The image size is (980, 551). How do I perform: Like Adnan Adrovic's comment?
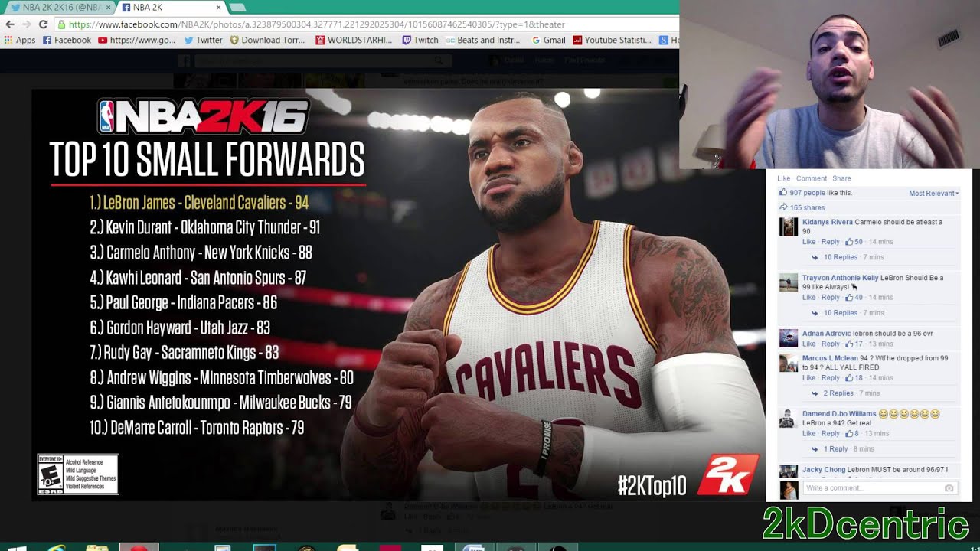[808, 344]
